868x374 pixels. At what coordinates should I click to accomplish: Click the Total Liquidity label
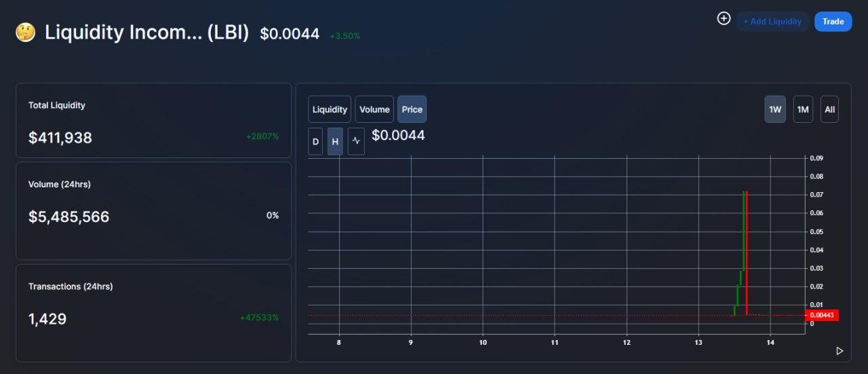(57, 105)
